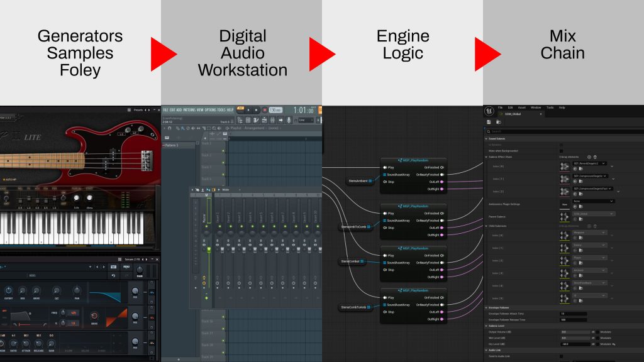Click the Envelope Follower Attack Time field

(574, 314)
